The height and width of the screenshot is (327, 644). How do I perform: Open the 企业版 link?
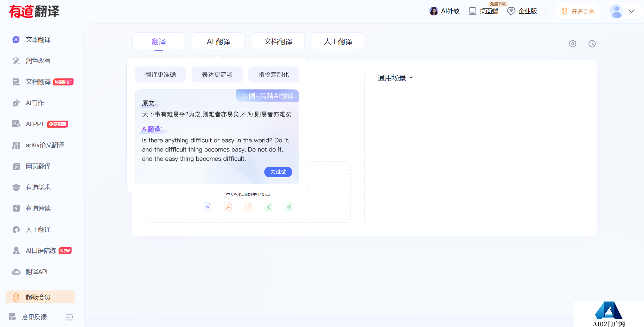pos(528,11)
